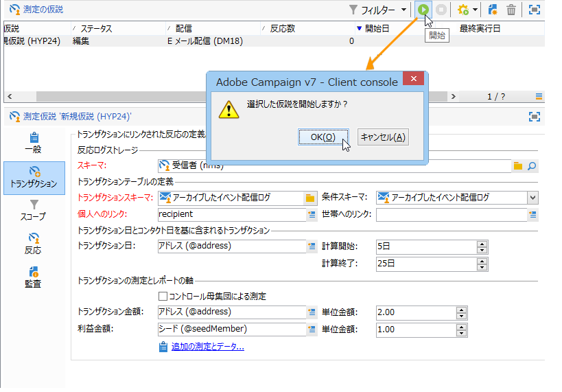Screen dimensions: 562x392
Task: Click the gear actions icon in toolbar
Action: pos(463,10)
